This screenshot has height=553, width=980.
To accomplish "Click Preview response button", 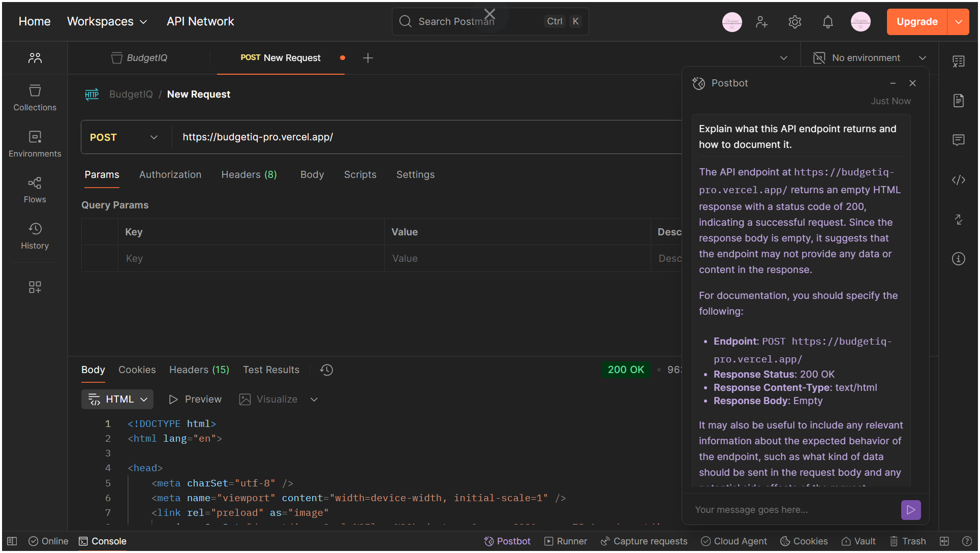I will (195, 400).
